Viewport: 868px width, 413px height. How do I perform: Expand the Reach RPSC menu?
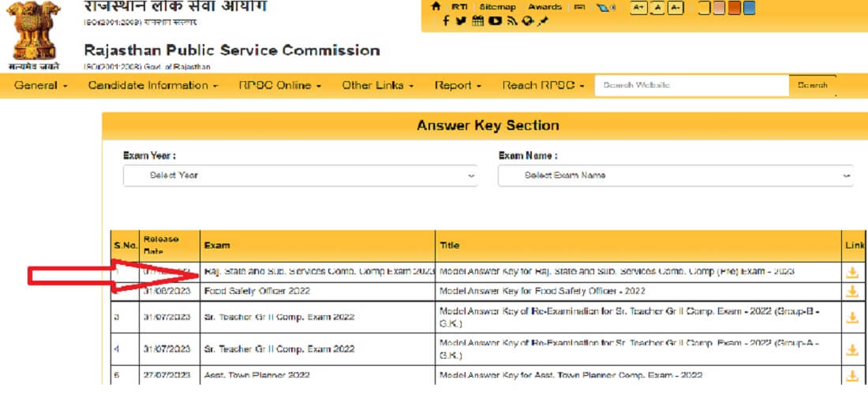coord(544,86)
